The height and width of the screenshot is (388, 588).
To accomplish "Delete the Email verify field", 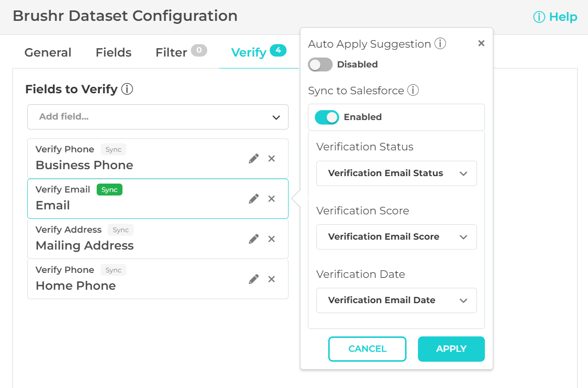I will click(272, 199).
